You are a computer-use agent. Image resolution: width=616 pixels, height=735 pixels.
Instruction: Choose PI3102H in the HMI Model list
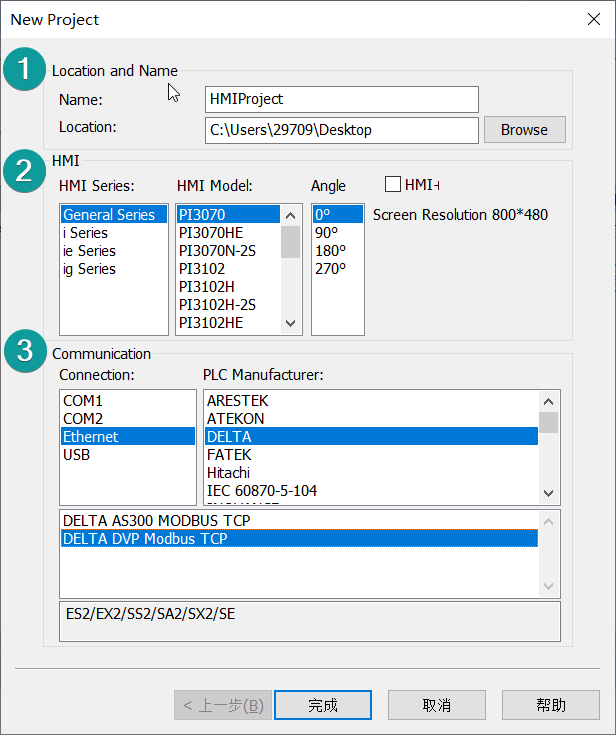[208, 287]
